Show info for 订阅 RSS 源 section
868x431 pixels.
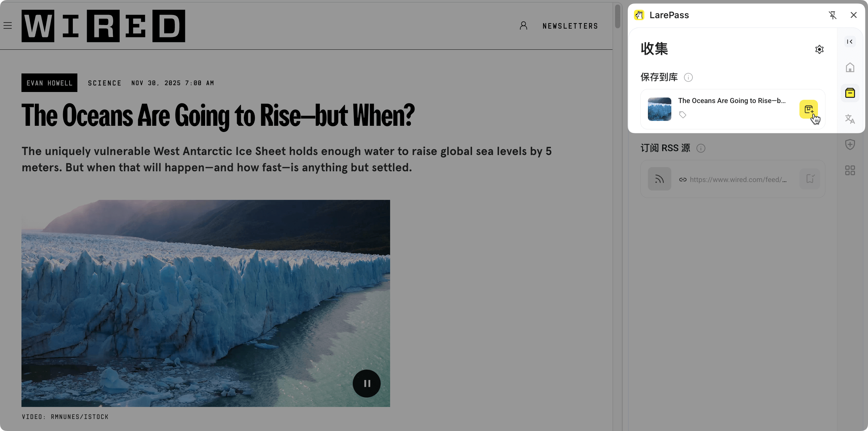(x=701, y=148)
